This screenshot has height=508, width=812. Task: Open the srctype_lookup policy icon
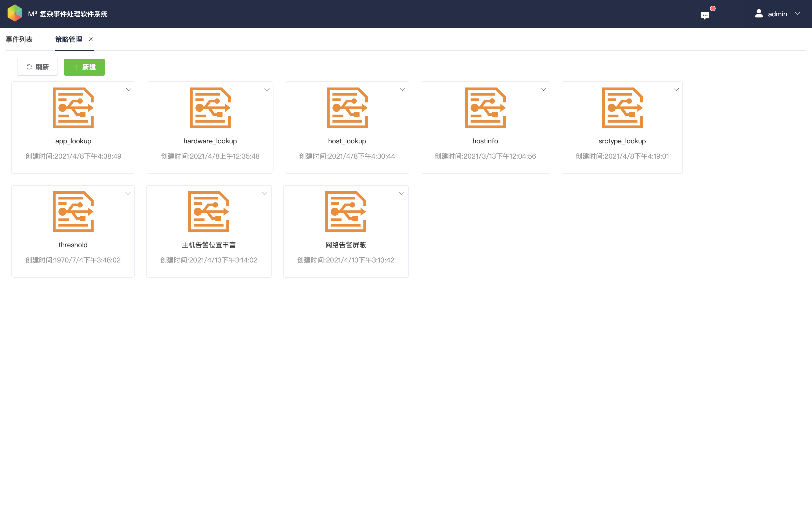click(623, 108)
